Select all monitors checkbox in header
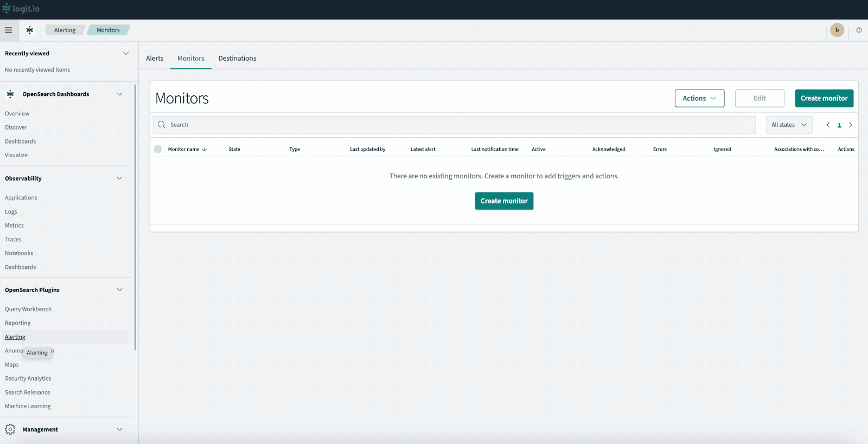Screen dimensions: 868x444 [x=158, y=149]
